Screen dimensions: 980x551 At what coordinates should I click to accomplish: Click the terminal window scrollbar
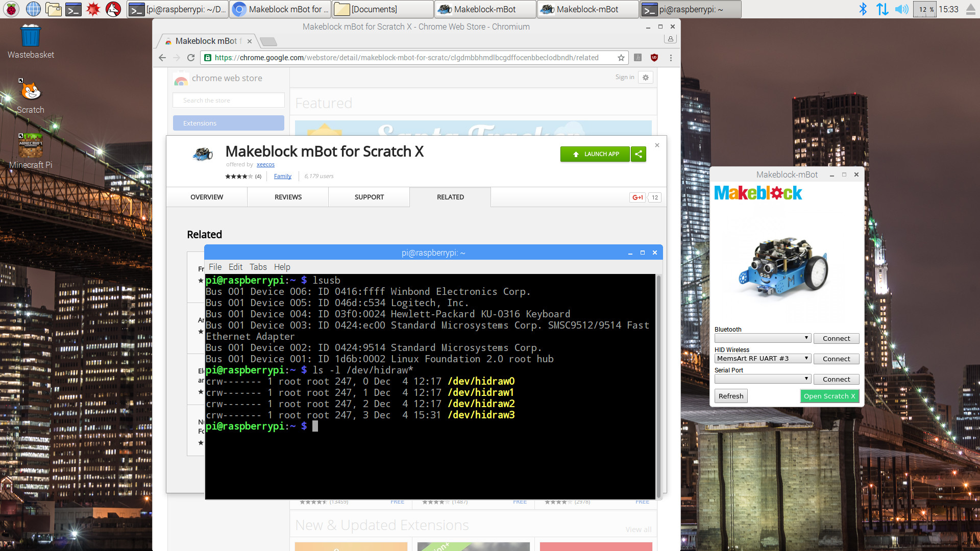point(658,386)
